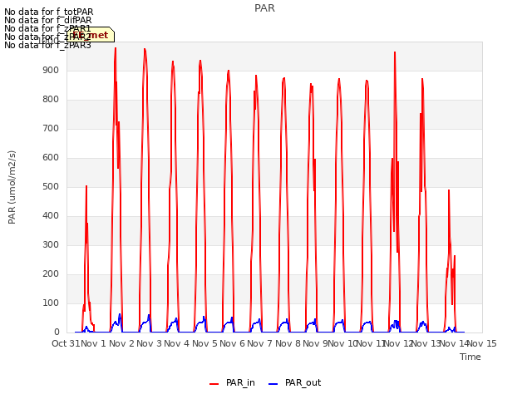Click the 'No data for f_difPAR' message
The width and height of the screenshot is (532, 399).
48,20
